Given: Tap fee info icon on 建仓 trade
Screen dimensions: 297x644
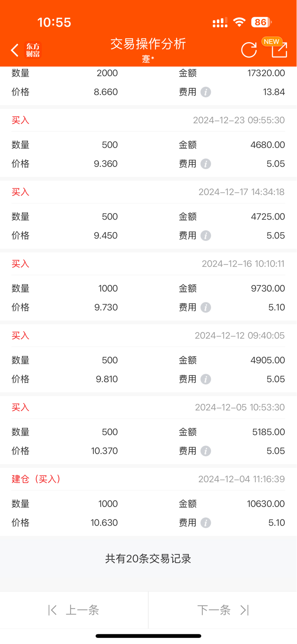Looking at the screenshot, I should [x=206, y=523].
